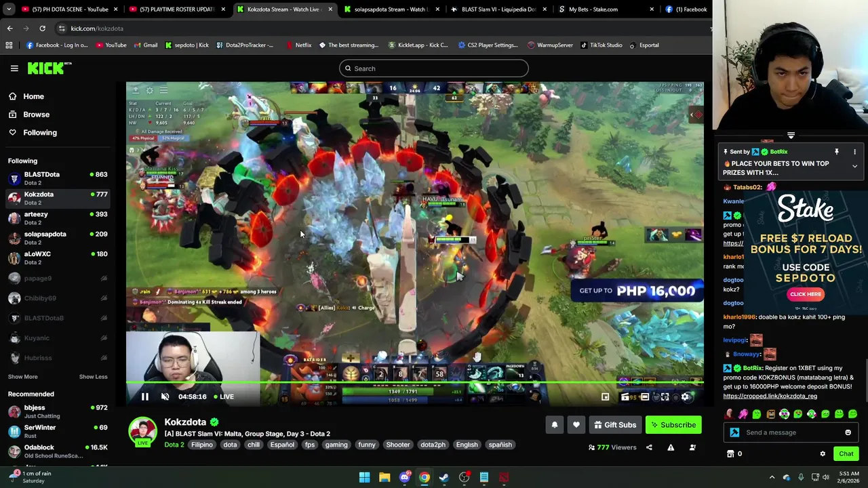Select the Shooter tag
The width and height of the screenshot is (868, 488).
pos(398,445)
